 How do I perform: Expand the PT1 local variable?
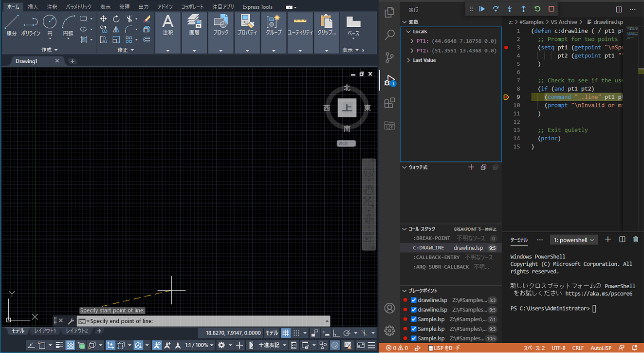pyautogui.click(x=412, y=41)
